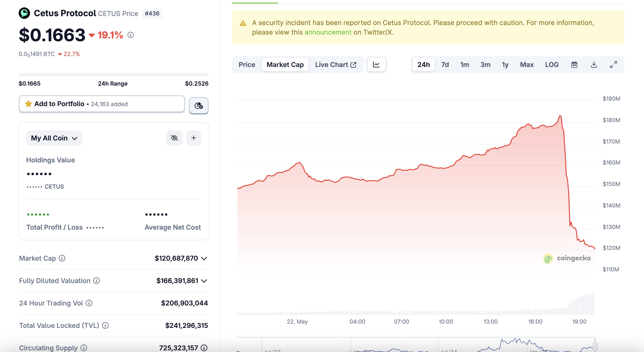The height and width of the screenshot is (352, 644).
Task: Click Average Net Cost label
Action: click(173, 227)
